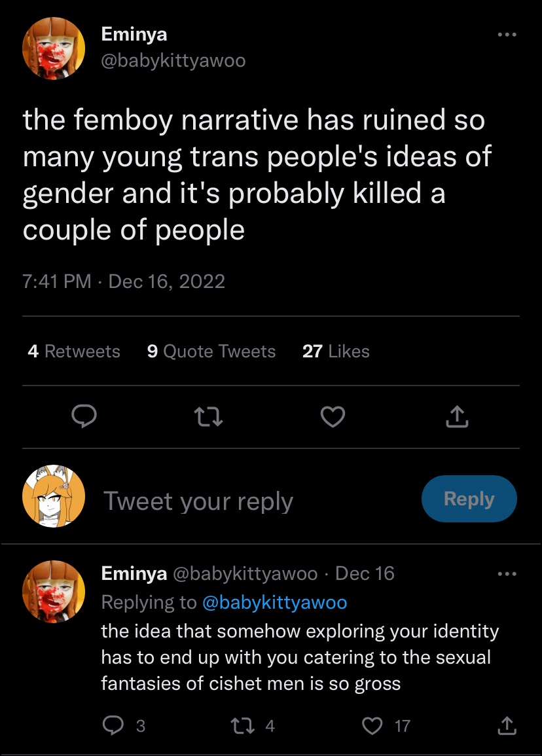Open the reply tweet's three-dot more menu
This screenshot has width=542, height=756.
tap(507, 574)
